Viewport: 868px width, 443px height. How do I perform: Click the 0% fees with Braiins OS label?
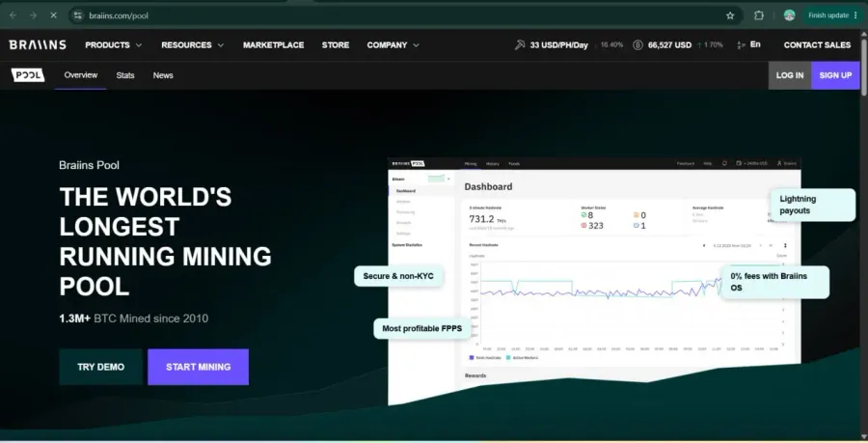775,282
